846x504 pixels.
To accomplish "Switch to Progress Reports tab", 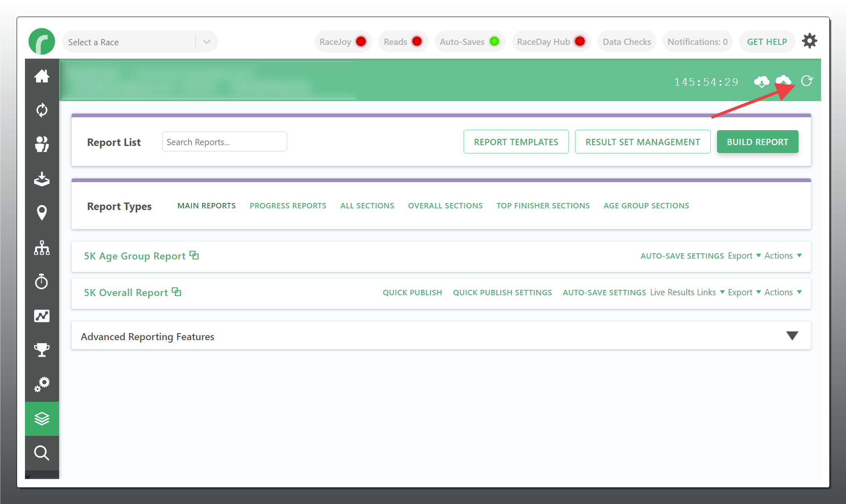I will click(x=288, y=205).
